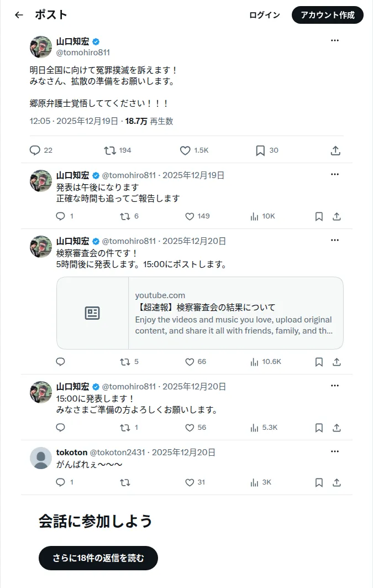Click さらに18件の返信を読む button
This screenshot has width=373, height=588.
point(98,558)
